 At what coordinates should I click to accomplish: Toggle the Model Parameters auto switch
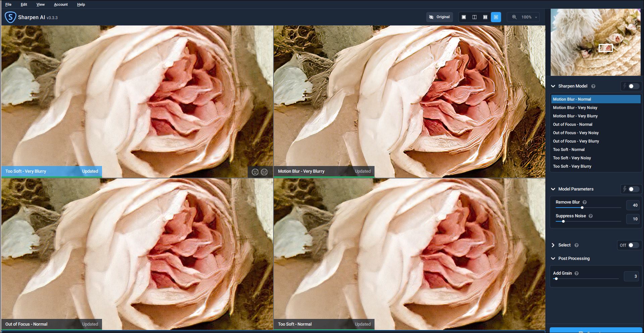coord(633,189)
